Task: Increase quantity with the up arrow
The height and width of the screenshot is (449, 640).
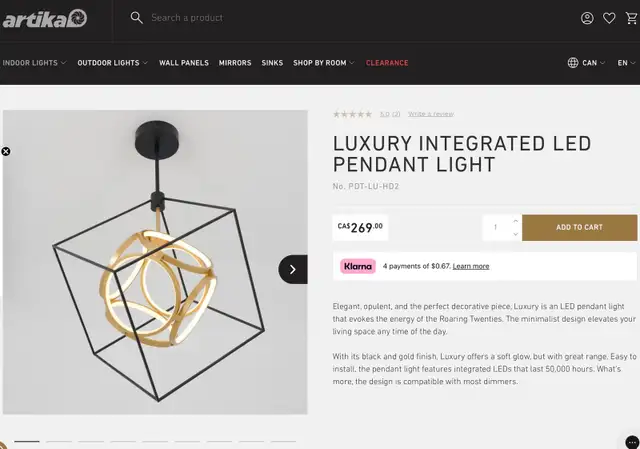Action: 516,221
